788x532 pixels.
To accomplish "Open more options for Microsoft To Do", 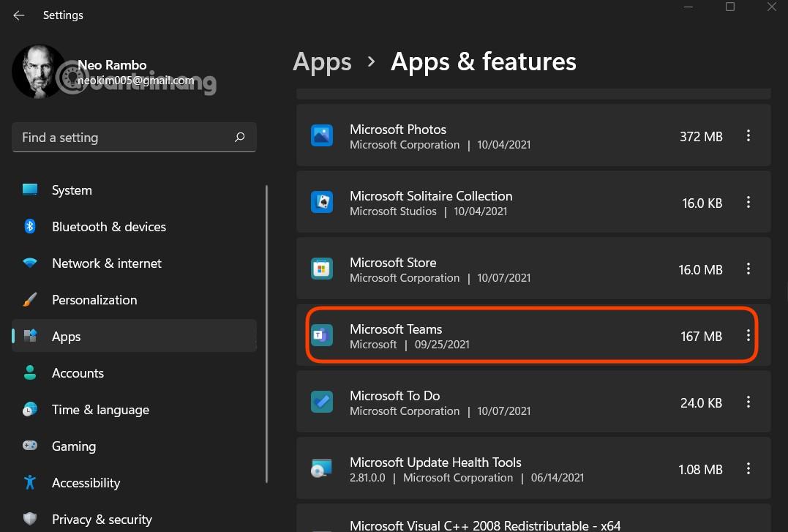I will pyautogui.click(x=748, y=402).
